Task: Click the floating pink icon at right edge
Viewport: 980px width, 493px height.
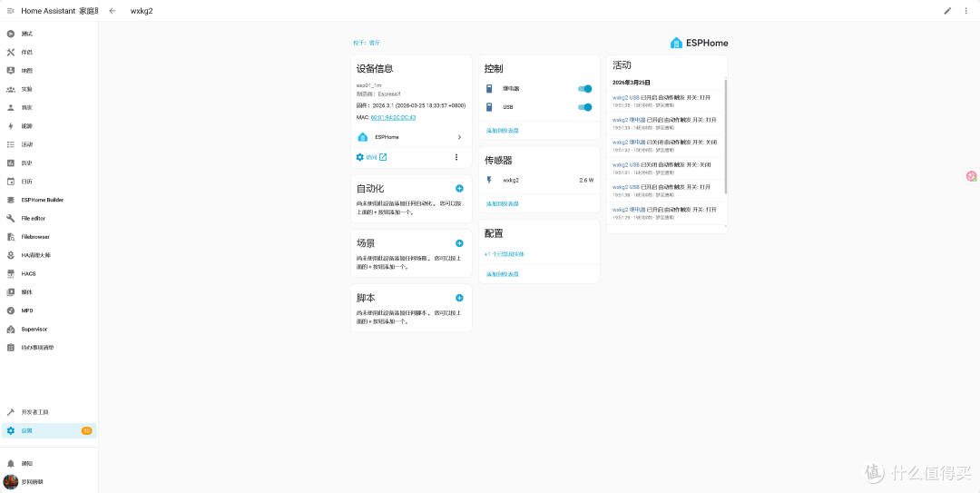Action: click(x=972, y=176)
